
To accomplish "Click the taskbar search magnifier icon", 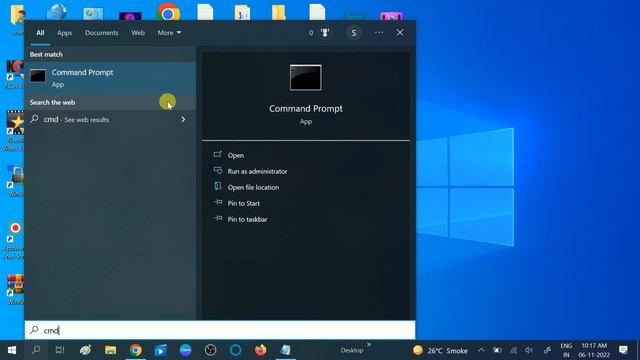I will pos(36,350).
